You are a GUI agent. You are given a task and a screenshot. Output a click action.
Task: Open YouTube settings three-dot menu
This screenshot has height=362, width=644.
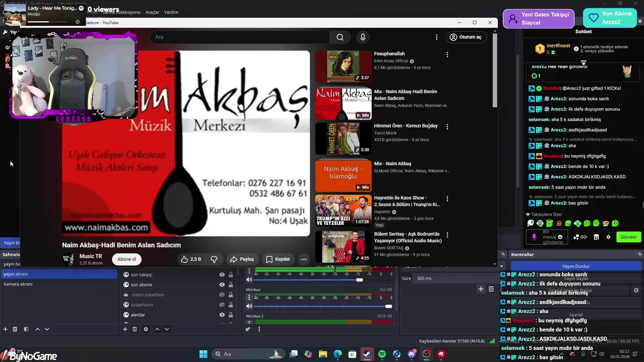click(x=437, y=37)
